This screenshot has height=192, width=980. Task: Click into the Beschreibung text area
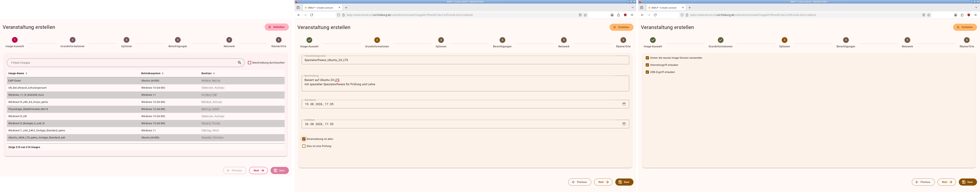(x=465, y=83)
